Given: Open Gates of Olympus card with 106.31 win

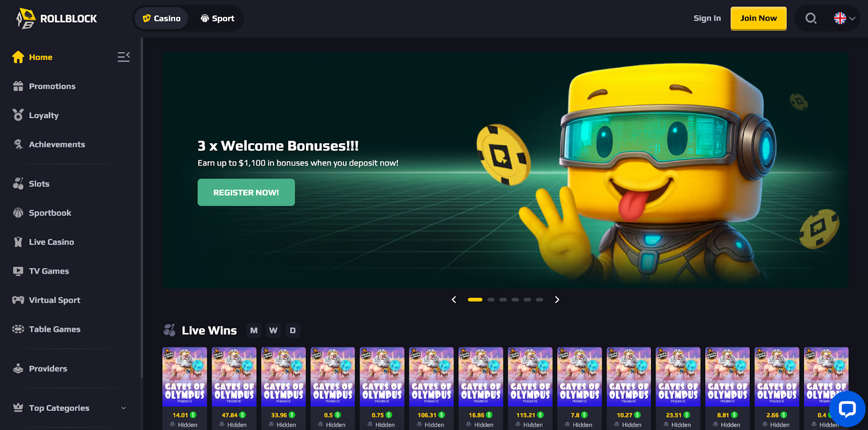Looking at the screenshot, I should (x=431, y=377).
